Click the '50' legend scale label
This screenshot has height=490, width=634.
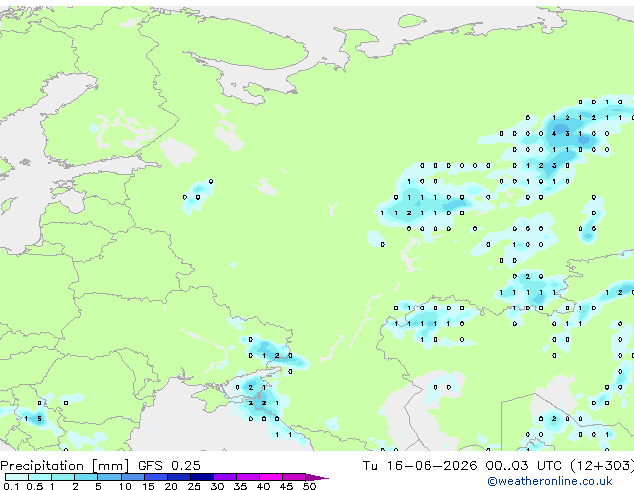309,486
